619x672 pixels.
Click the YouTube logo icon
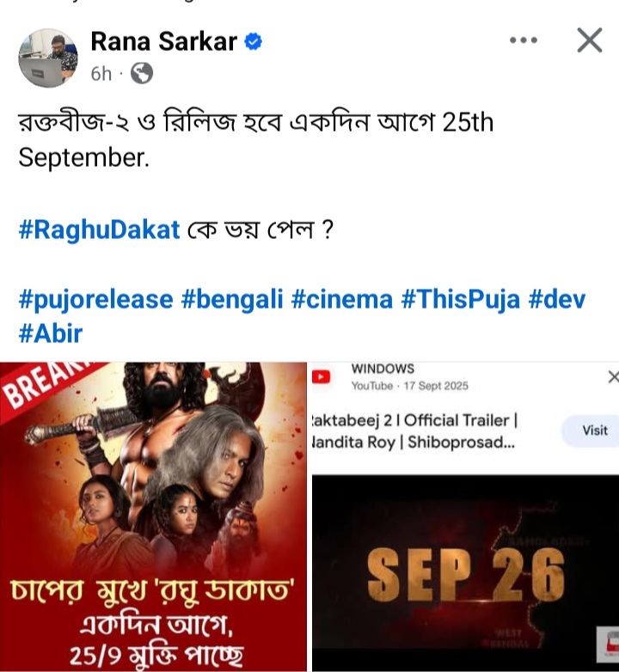321,377
